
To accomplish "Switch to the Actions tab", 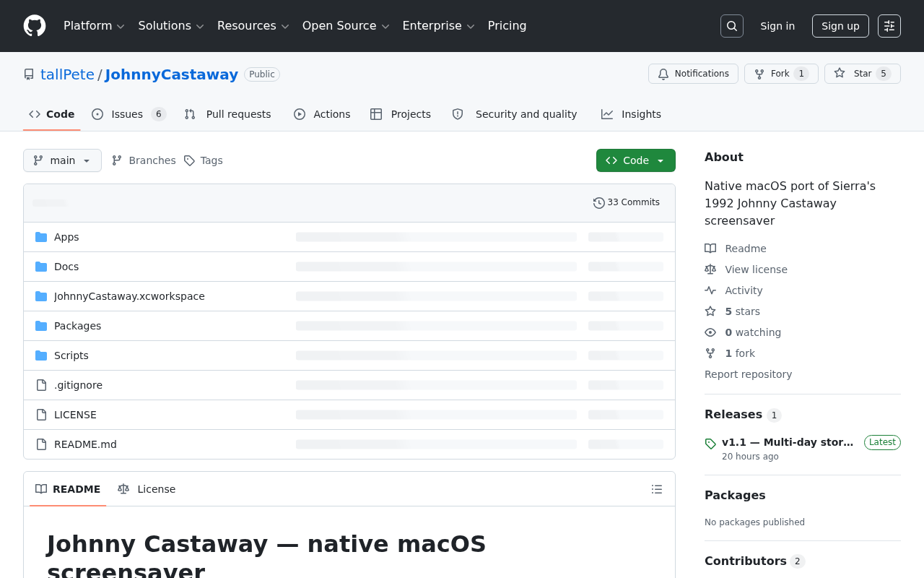I will click(322, 114).
